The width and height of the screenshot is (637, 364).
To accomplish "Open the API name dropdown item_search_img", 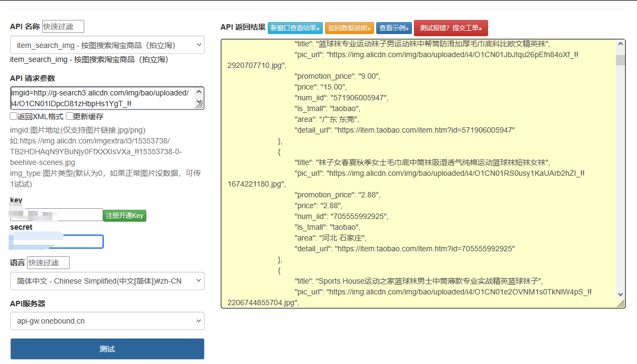I will pyautogui.click(x=107, y=45).
